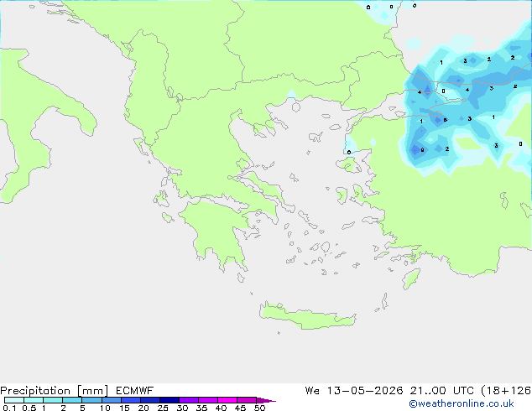Click the '50' legend scale label
Viewport: 532px width, 411px height.
pos(259,408)
